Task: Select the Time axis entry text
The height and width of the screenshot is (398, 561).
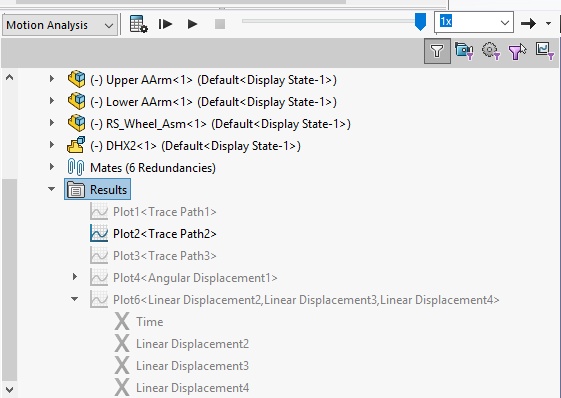Action: point(150,322)
